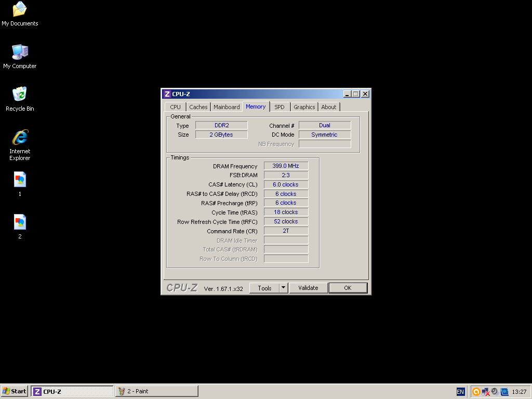Click the empty DRAM Idle Timer field
The height and width of the screenshot is (399, 532).
point(286,240)
